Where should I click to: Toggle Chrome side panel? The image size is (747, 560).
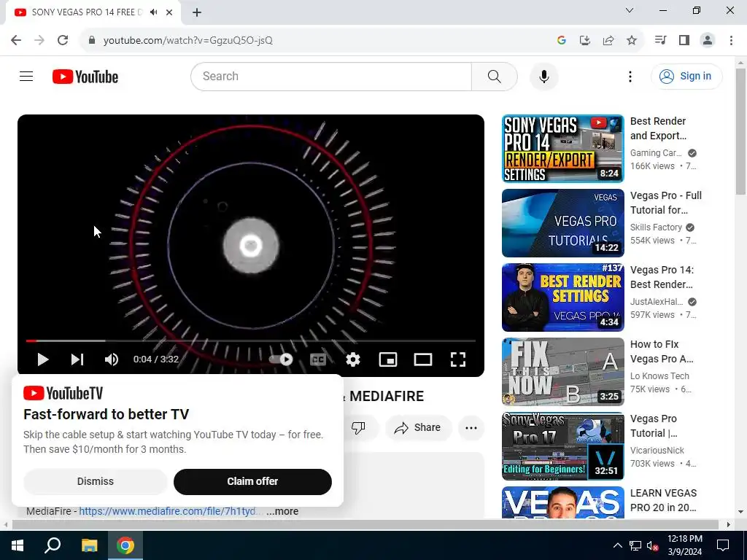tap(684, 40)
